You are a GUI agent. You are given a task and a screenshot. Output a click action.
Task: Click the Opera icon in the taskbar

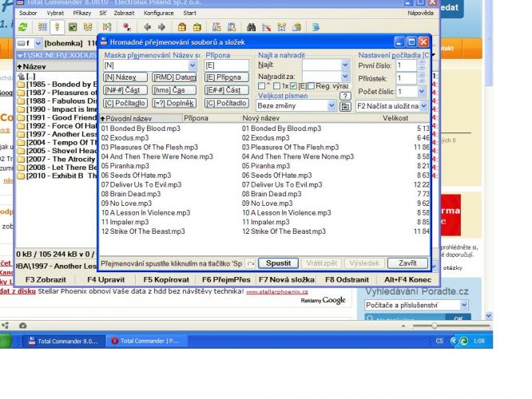(x=115, y=341)
